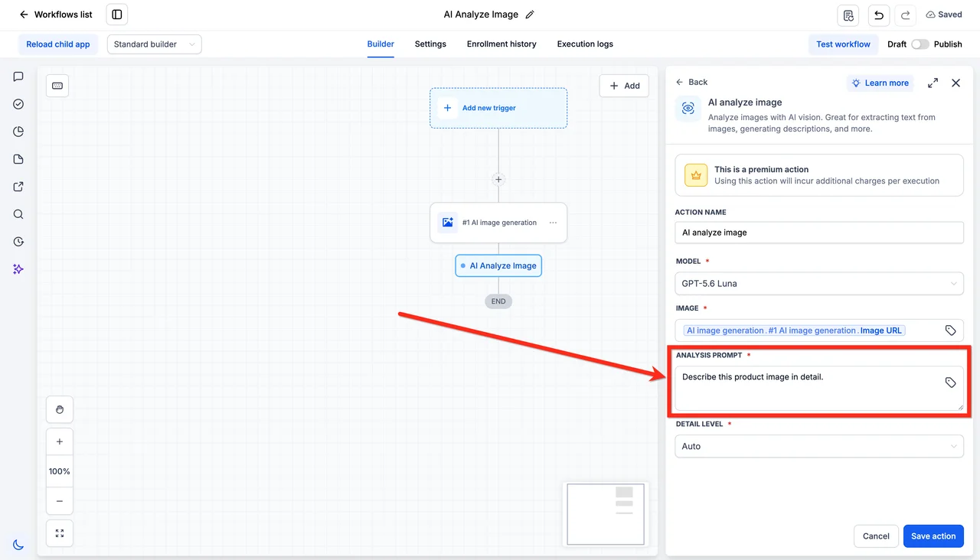Expand the action panel to full size
This screenshot has height=560, width=980.
933,83
